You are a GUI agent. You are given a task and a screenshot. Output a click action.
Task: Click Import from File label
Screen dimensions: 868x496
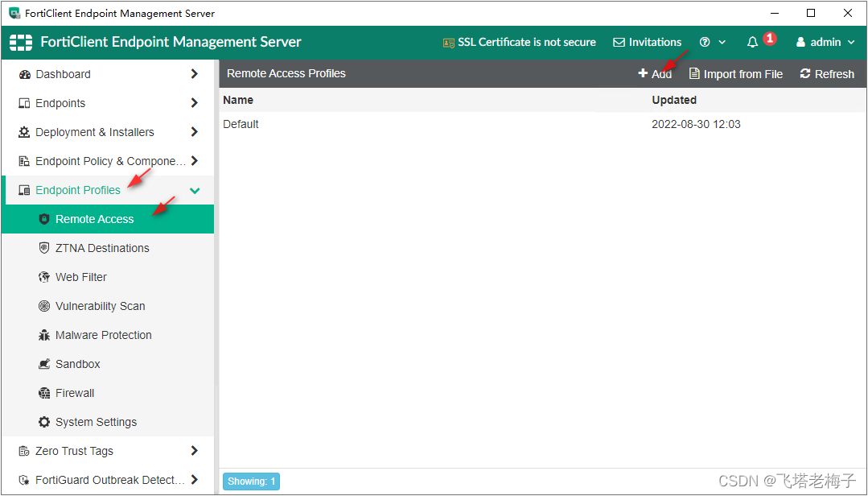pyautogui.click(x=743, y=74)
